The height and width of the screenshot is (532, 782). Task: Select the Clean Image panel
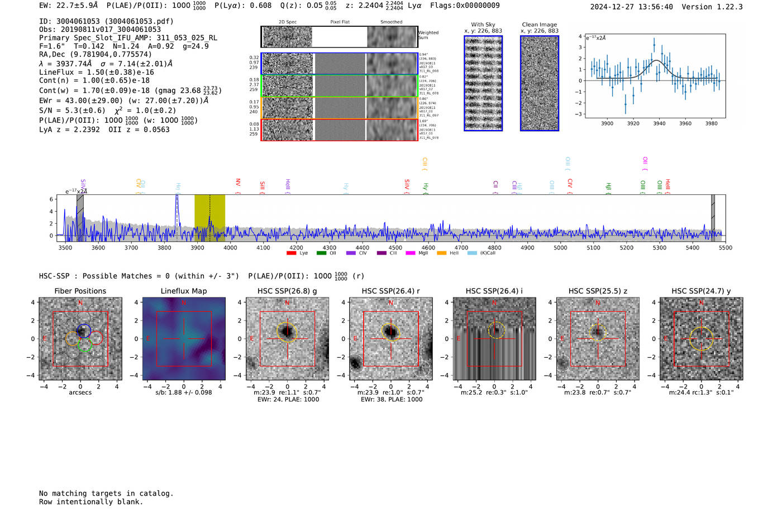pyautogui.click(x=540, y=83)
